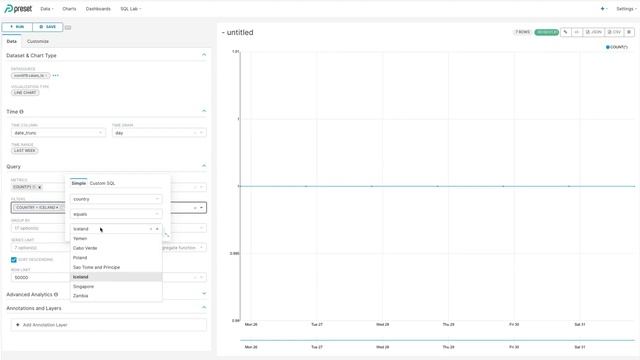The width and height of the screenshot is (640, 360).
Task: Save the chart
Action: coord(48,27)
